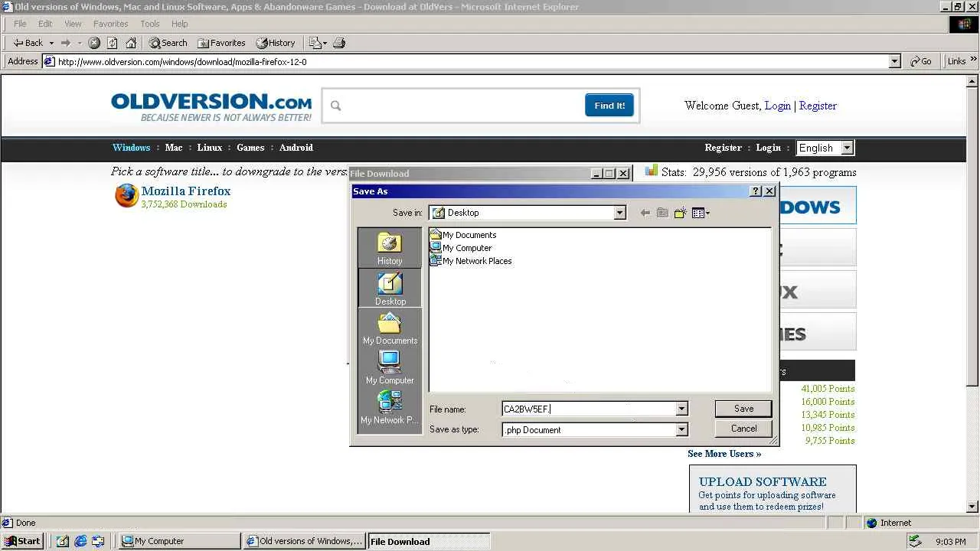
Task: Click the Help question mark in Save As
Action: point(756,191)
